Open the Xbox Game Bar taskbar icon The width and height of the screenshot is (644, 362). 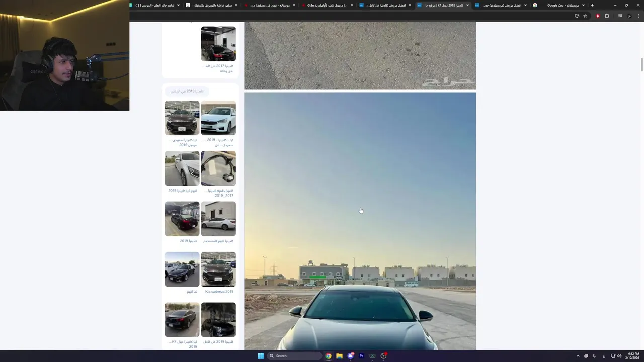pyautogui.click(x=372, y=356)
